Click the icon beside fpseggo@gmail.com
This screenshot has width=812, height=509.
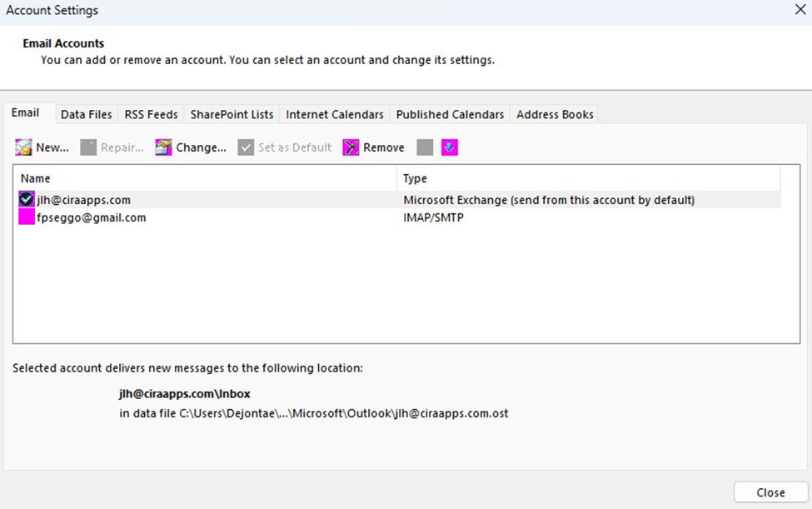[27, 217]
